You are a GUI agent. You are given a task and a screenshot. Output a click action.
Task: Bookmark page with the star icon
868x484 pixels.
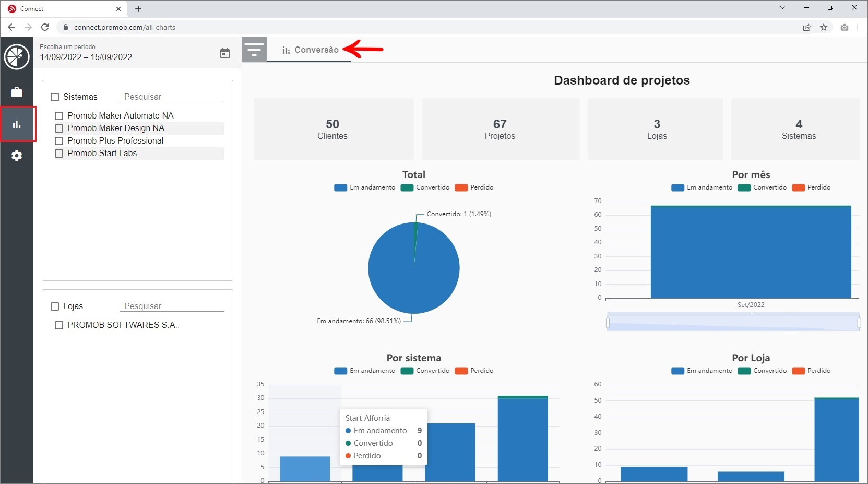(x=824, y=27)
